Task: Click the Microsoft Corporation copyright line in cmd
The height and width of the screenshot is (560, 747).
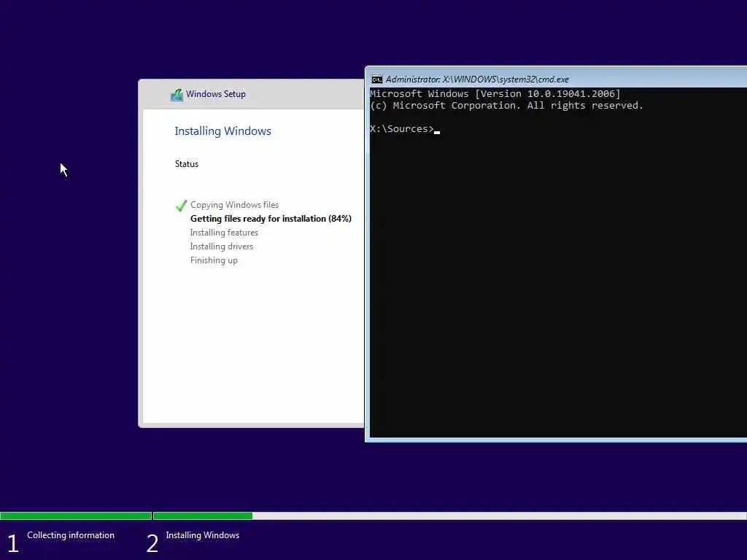Action: (506, 105)
